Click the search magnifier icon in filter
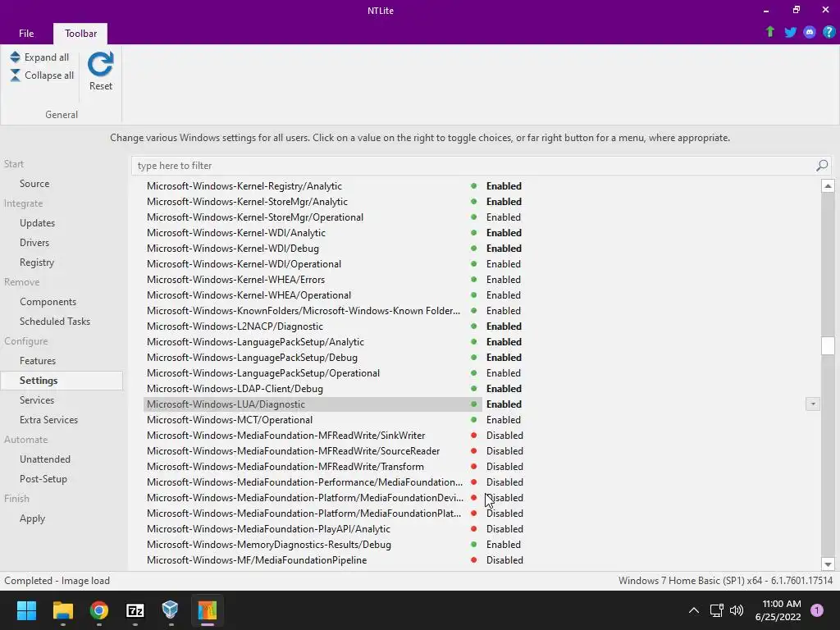The height and width of the screenshot is (630, 840). (822, 166)
